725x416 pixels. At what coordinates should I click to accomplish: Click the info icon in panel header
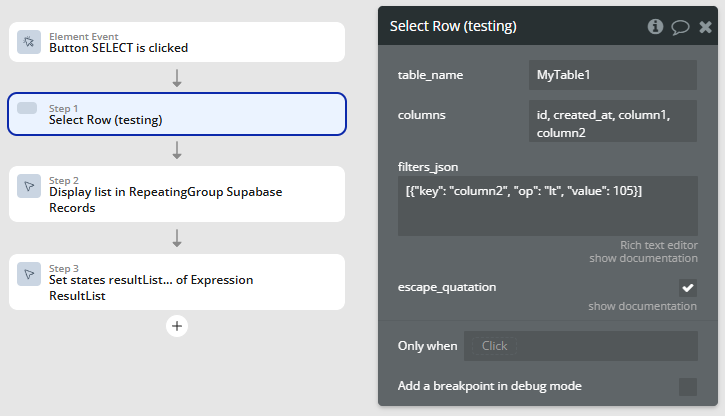click(x=655, y=26)
